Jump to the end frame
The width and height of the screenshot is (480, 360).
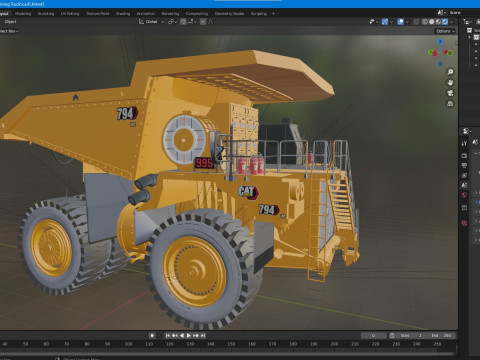[203, 335]
